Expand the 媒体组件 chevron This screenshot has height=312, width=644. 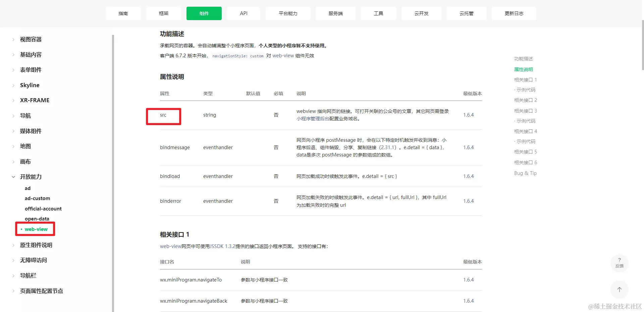(x=13, y=131)
